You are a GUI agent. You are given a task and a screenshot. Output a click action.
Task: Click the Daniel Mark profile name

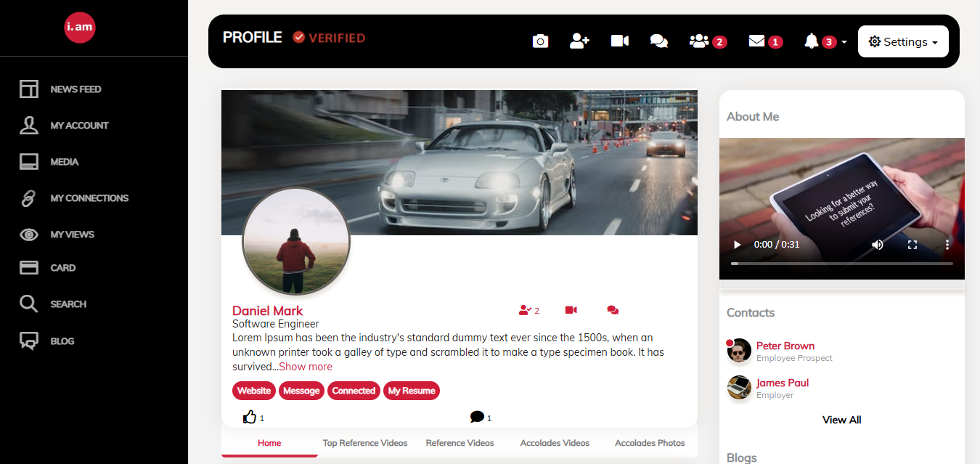click(267, 311)
